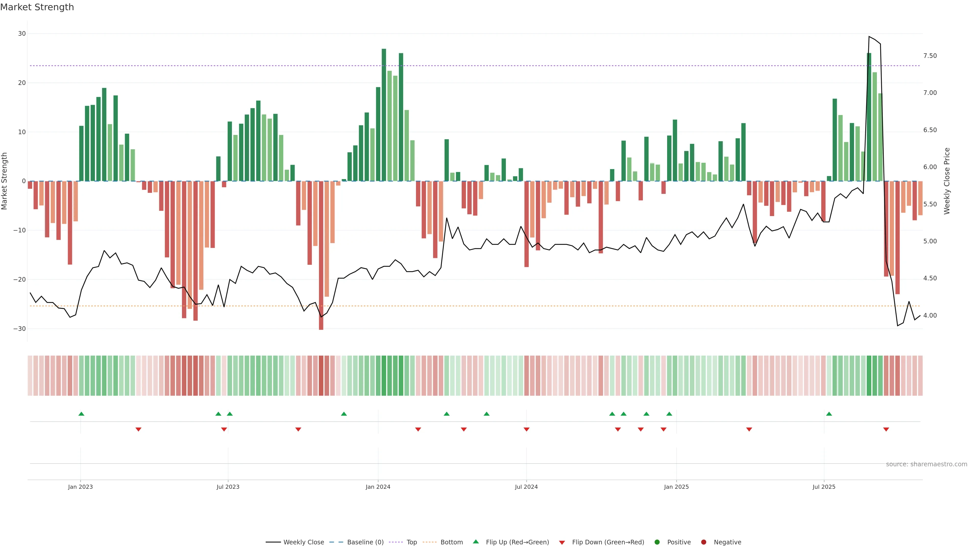980x551 pixels.
Task: Click the Jan 2024 x-axis label
Action: pos(378,487)
